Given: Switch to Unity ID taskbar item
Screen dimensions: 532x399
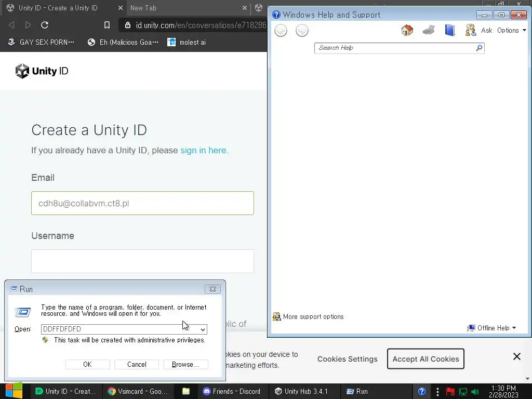Looking at the screenshot, I should pyautogui.click(x=66, y=391).
